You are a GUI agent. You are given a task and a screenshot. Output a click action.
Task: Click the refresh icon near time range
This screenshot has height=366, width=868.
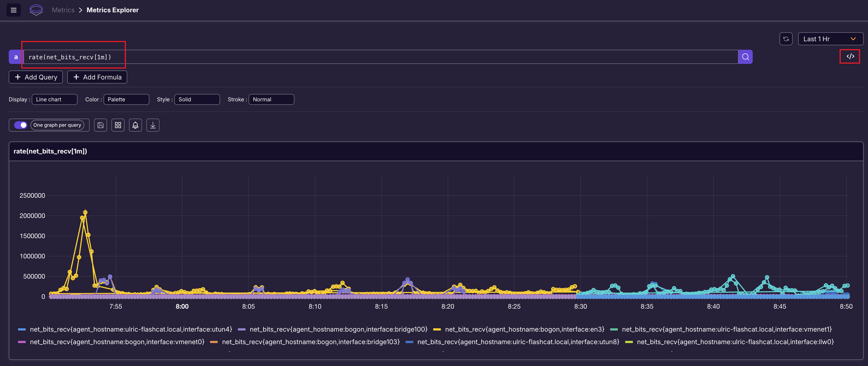click(786, 39)
